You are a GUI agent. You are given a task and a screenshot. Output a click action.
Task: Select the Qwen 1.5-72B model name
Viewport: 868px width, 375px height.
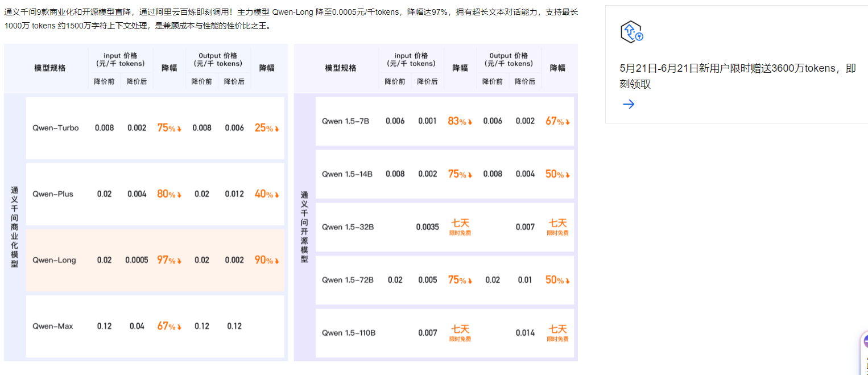tap(348, 280)
